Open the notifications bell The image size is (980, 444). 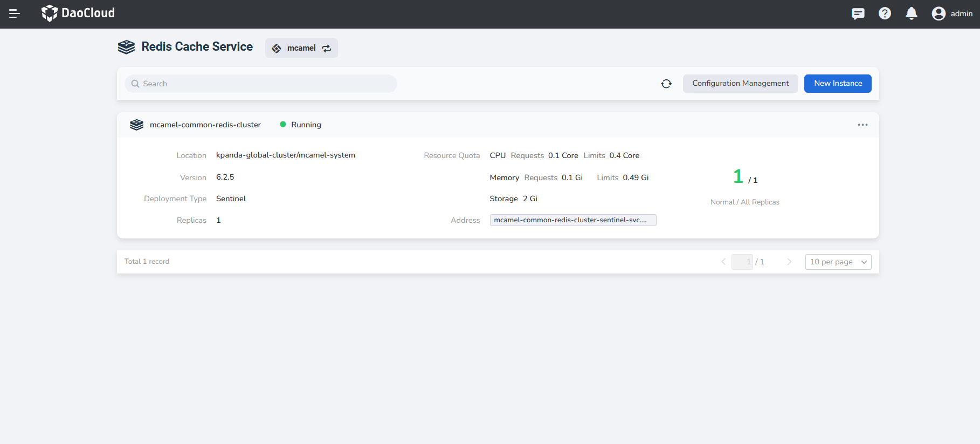pyautogui.click(x=911, y=13)
